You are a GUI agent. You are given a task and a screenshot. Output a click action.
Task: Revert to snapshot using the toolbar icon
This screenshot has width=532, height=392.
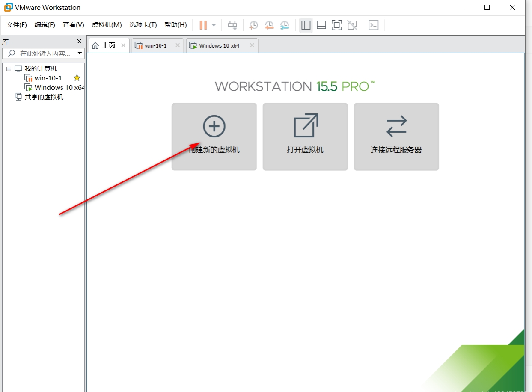coord(269,25)
